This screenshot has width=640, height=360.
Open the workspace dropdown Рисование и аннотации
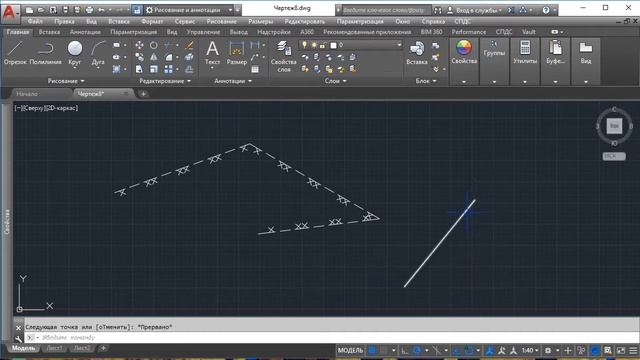[x=189, y=10]
